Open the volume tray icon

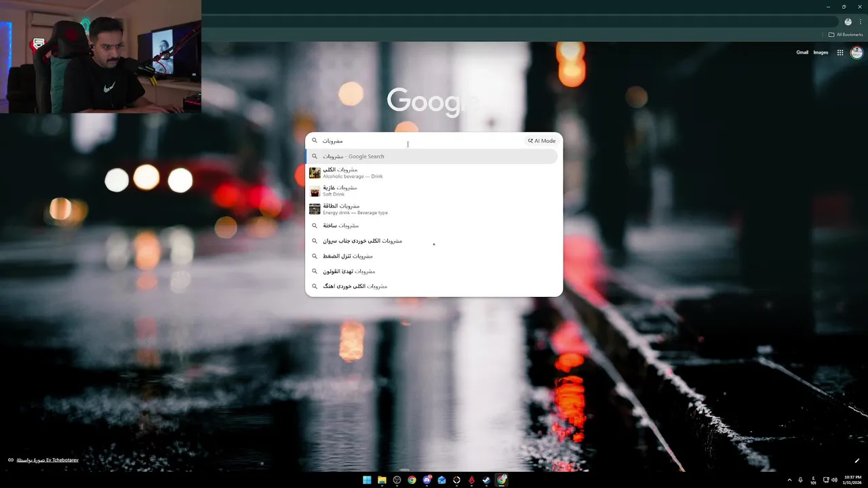coord(834,480)
